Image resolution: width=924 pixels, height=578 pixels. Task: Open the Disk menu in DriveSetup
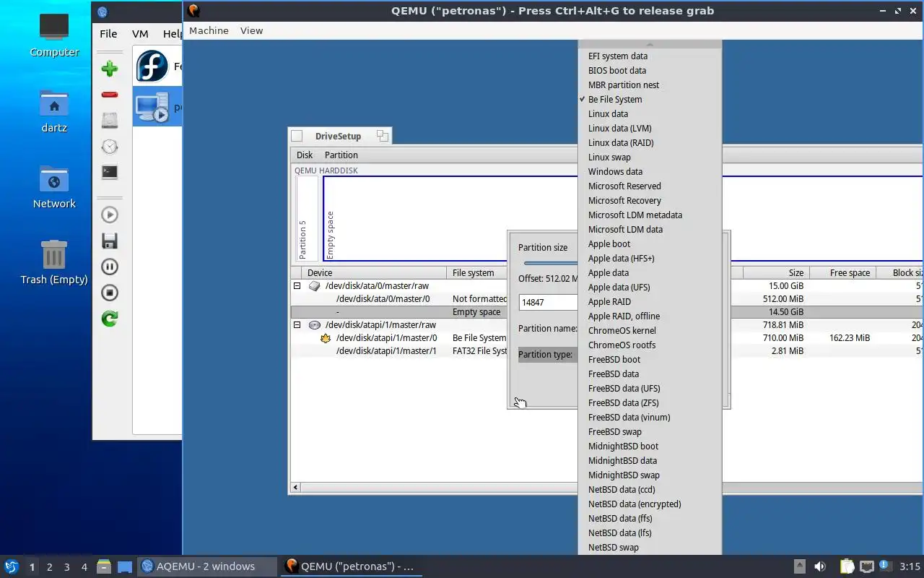click(305, 155)
